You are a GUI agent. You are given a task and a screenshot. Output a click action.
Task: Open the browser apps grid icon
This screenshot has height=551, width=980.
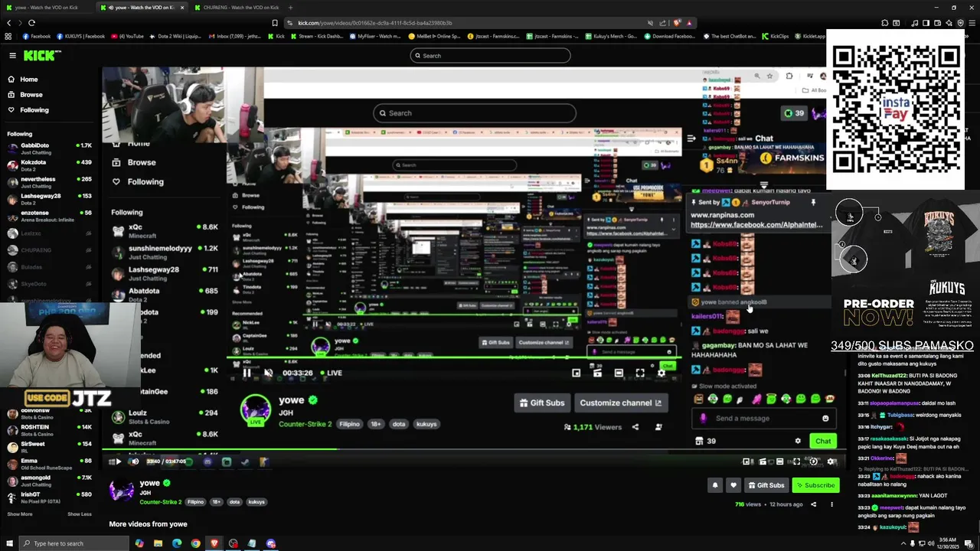click(x=8, y=36)
